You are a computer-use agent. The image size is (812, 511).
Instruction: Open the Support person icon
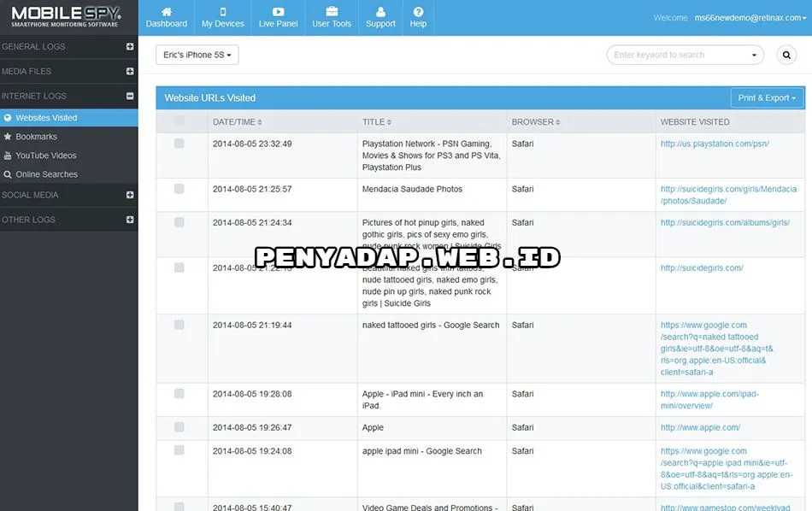click(380, 11)
